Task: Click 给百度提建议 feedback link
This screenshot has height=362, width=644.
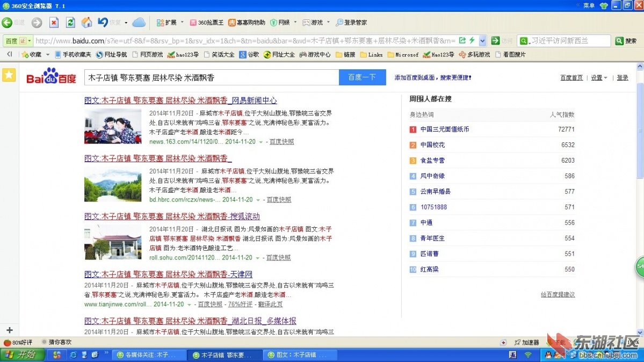Action: pos(558,294)
